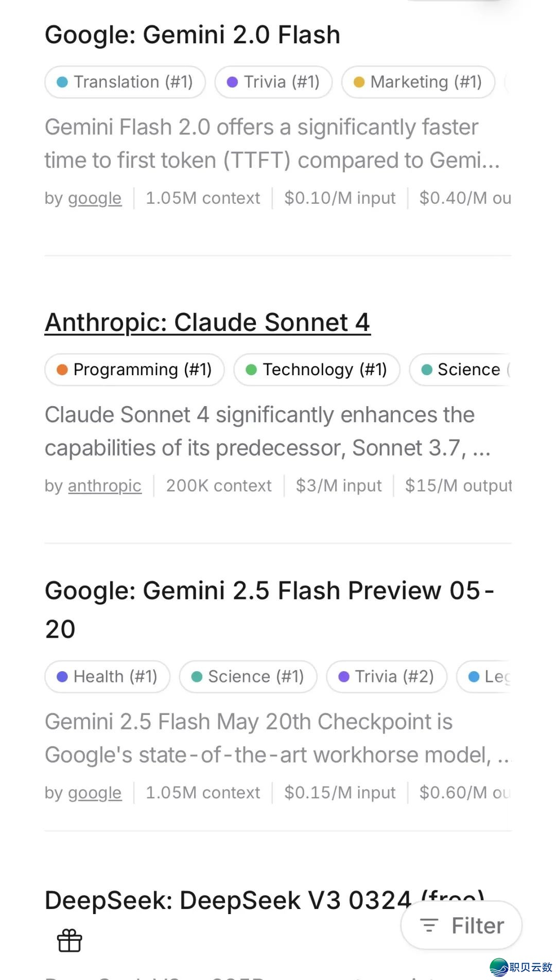
Task: Click the blue globe watermark logo
Action: (x=498, y=967)
